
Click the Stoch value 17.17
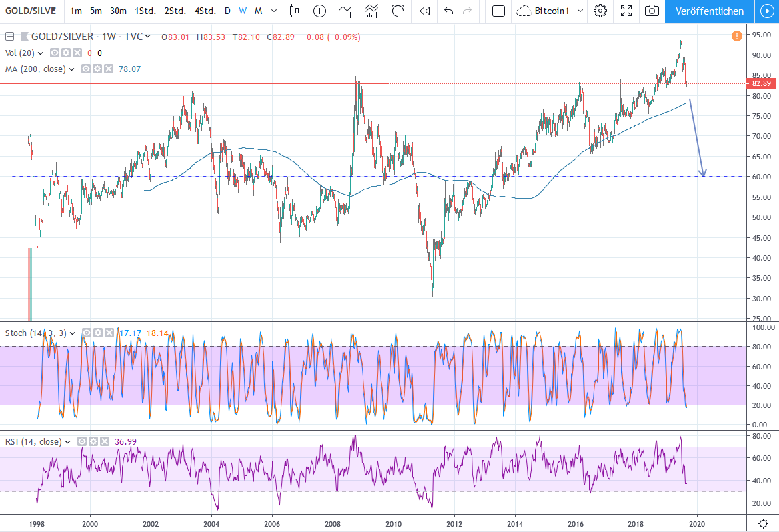[131, 333]
